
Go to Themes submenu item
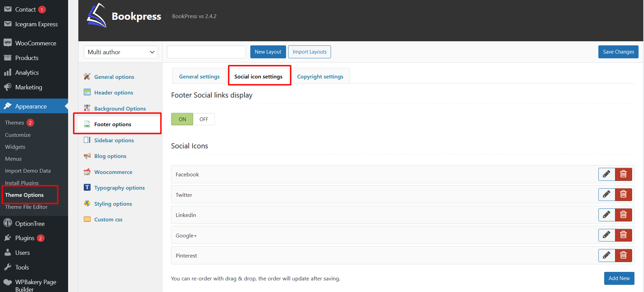(15, 122)
